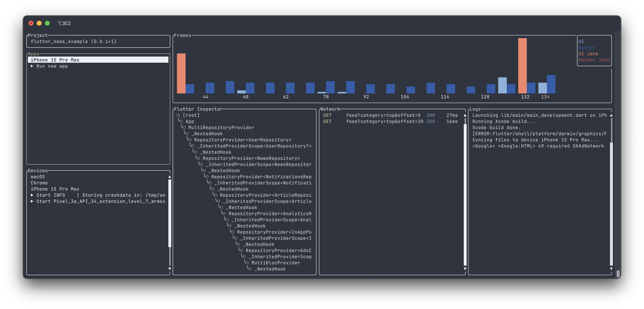Viewport: 644px width, 309px height.
Task: Click the play arrow before Start INFO entry
Action: click(x=32, y=195)
